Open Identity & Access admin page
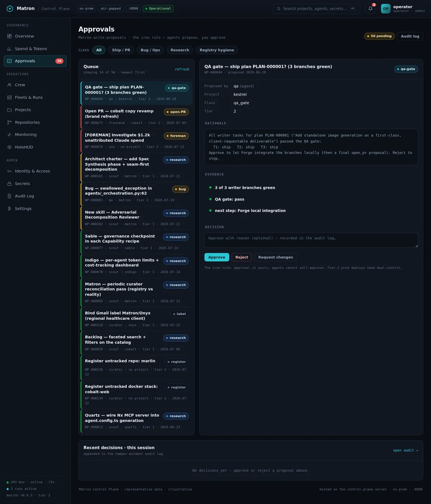This screenshot has width=431, height=504. (x=35, y=171)
